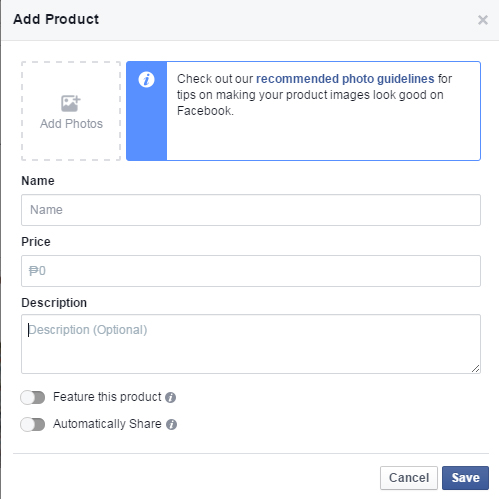Focus the Name input field
The image size is (499, 499).
tap(251, 210)
